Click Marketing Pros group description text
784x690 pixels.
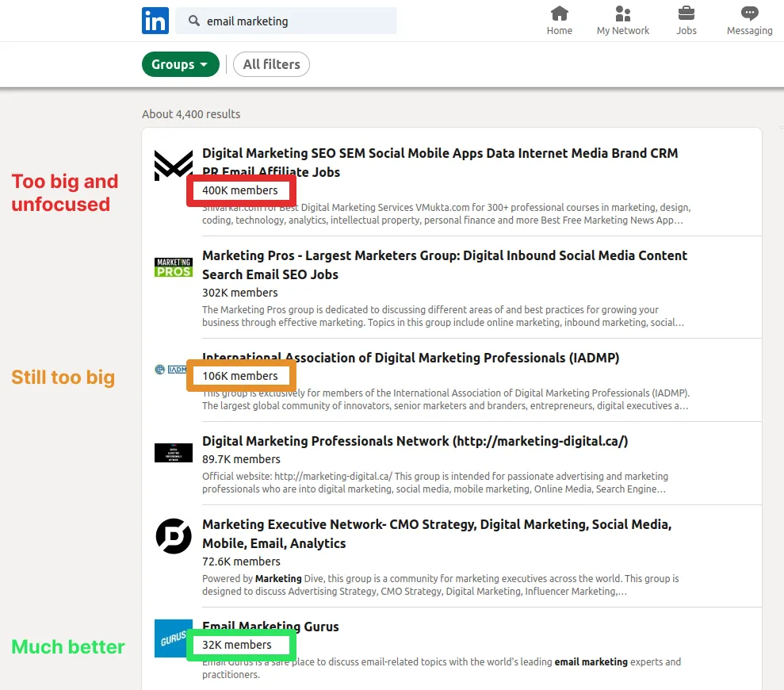pos(443,316)
